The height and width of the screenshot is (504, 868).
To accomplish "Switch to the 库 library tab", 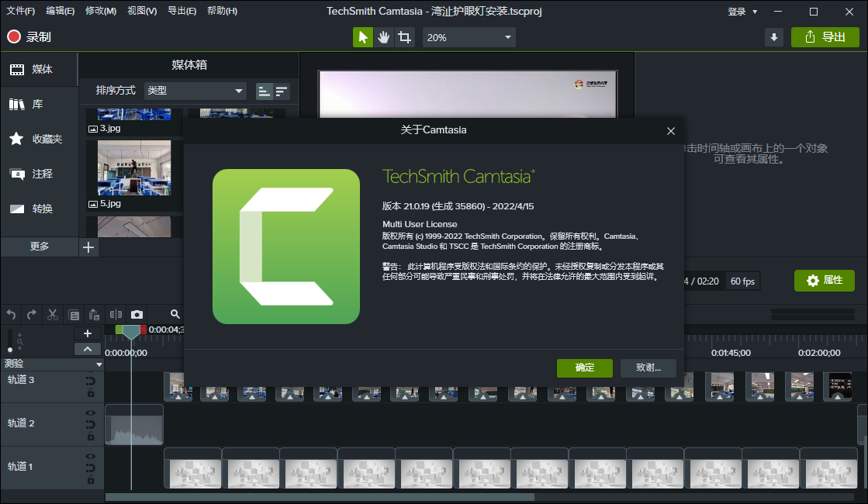I will tap(39, 104).
